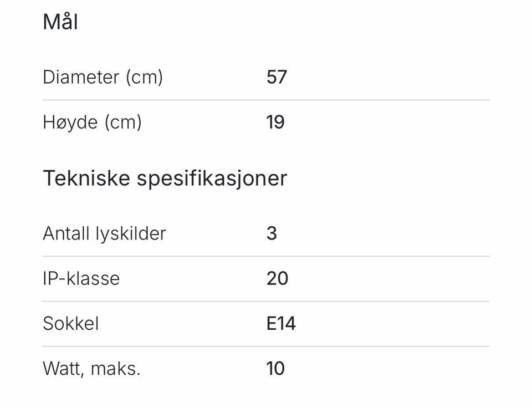Select the height value 19
Viewport: 532px width, 408px height.
pyautogui.click(x=275, y=122)
